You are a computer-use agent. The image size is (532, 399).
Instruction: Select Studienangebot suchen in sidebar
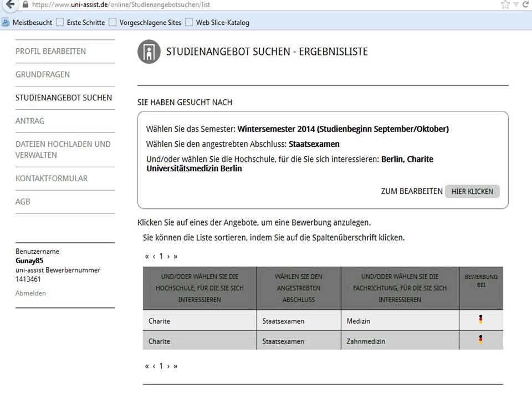63,98
